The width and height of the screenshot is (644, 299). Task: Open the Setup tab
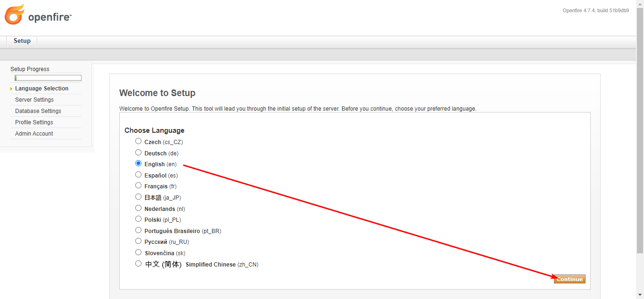click(x=22, y=41)
